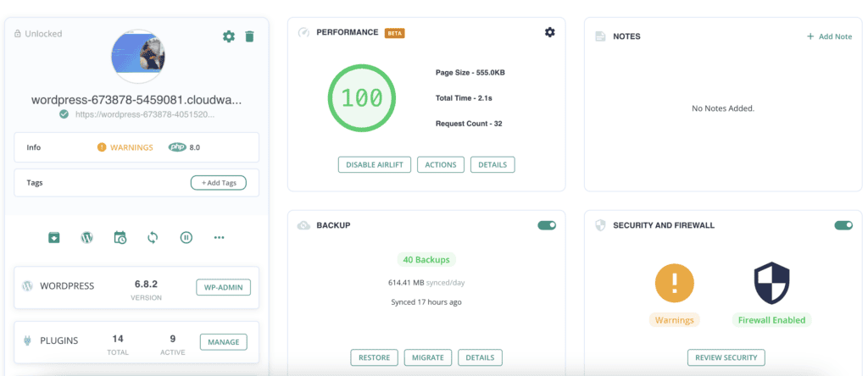Click the Synced 17 hours ago text
Screen dimensions: 868x376
tap(426, 302)
